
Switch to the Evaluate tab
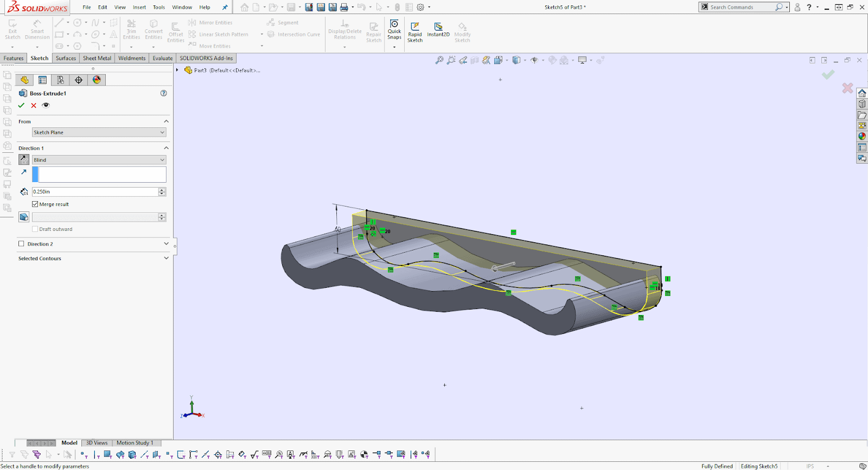(x=163, y=58)
